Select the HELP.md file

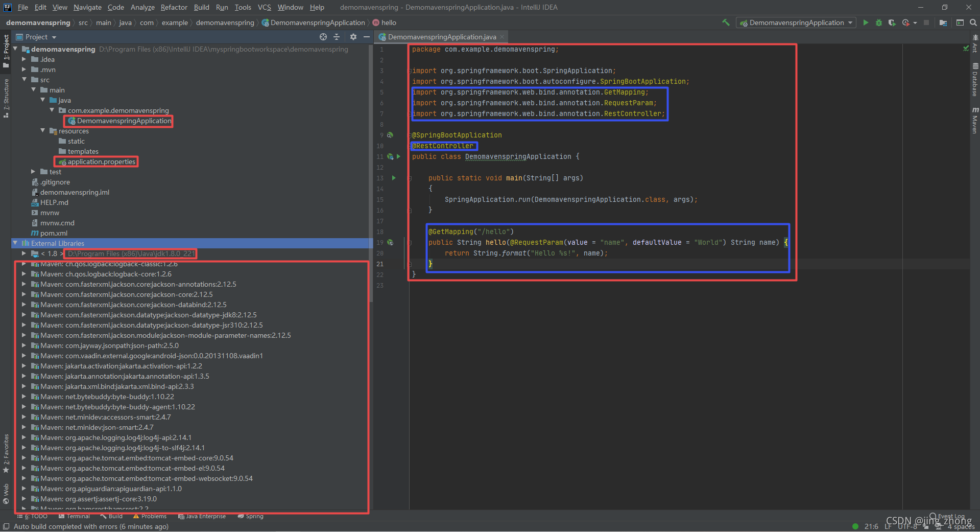(x=54, y=202)
